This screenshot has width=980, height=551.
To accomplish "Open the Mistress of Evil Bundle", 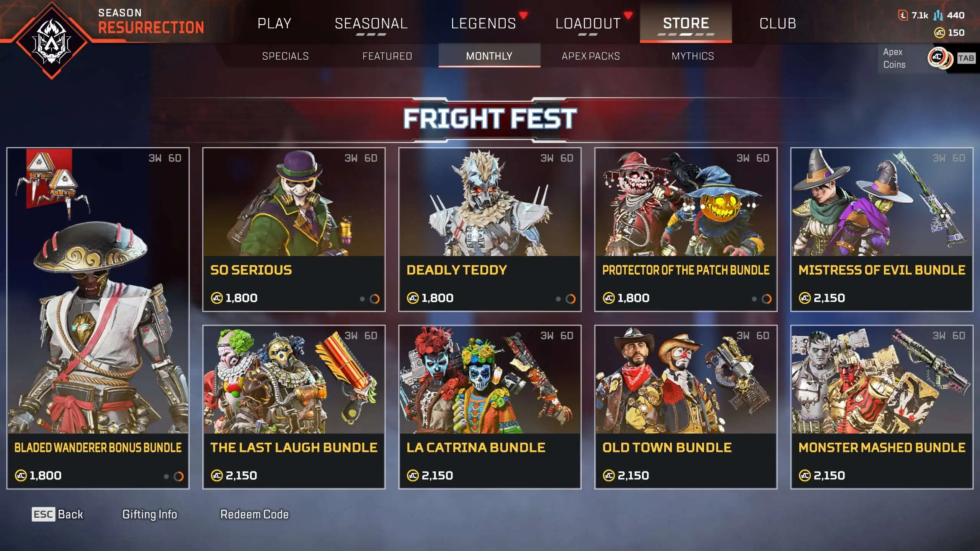I will 882,230.
